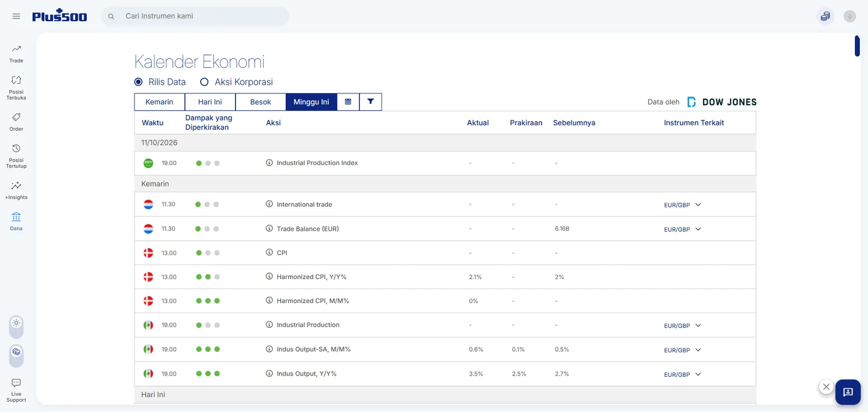Open the filter funnel icon
This screenshot has width=868, height=412.
pyautogui.click(x=371, y=102)
